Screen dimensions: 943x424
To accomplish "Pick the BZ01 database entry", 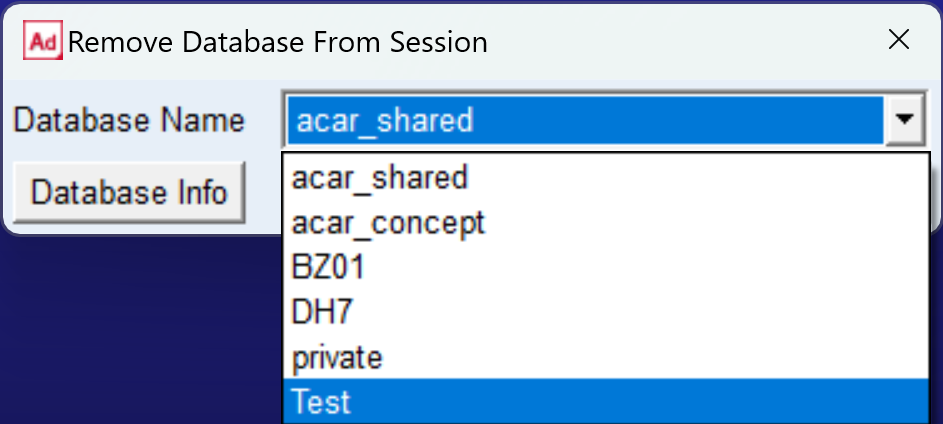I will [328, 268].
